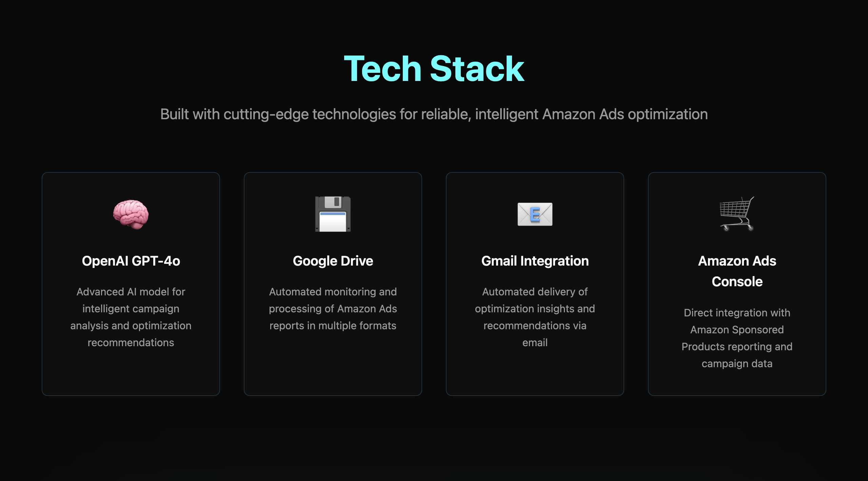Click the Direct integration description text
Screen dimensions: 868x481
[x=737, y=338]
